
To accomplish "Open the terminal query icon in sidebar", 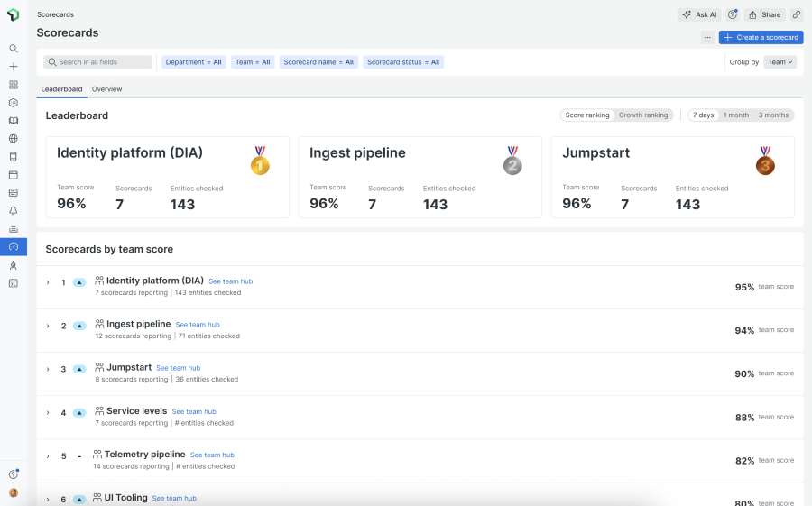I will (x=14, y=283).
